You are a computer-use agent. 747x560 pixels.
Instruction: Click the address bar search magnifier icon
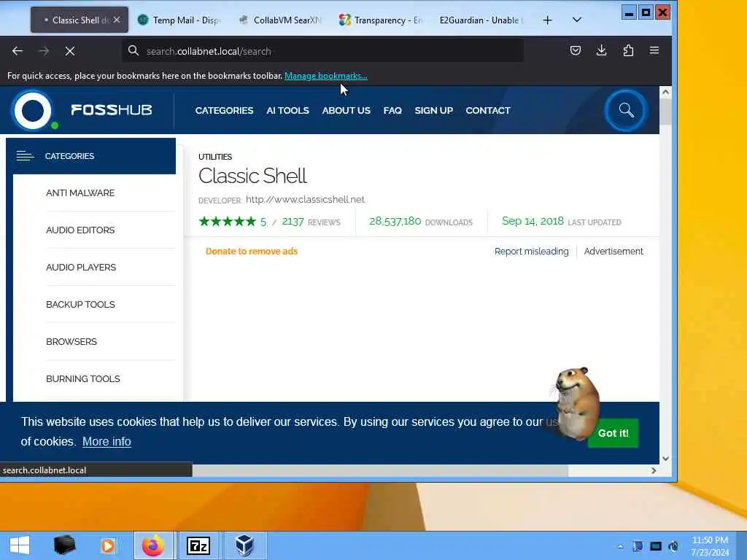click(133, 51)
